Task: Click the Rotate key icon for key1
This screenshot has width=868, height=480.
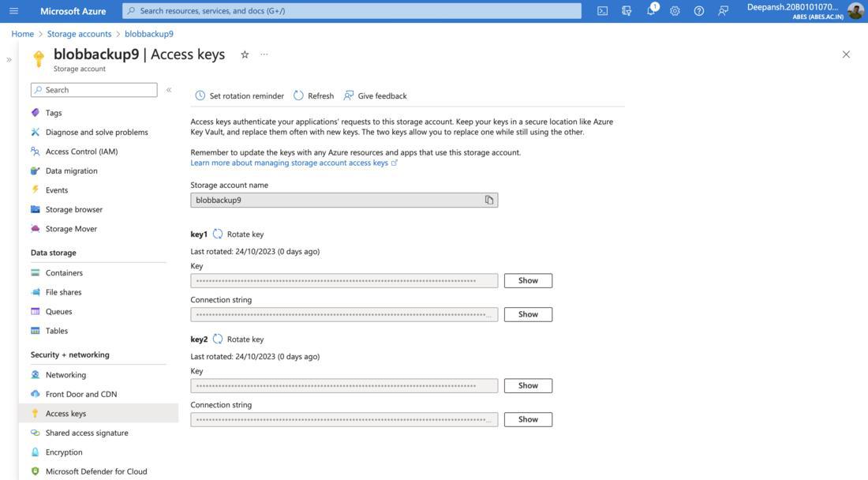Action: 218,234
